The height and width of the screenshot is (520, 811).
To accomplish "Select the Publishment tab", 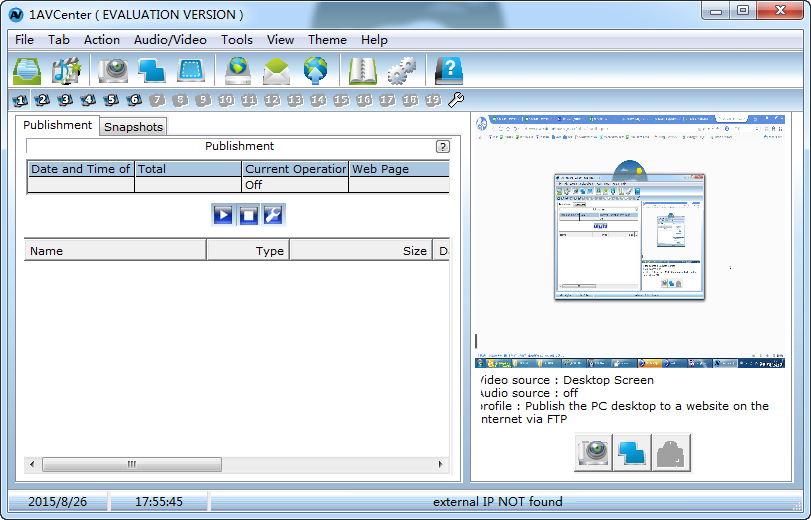I will pos(57,125).
